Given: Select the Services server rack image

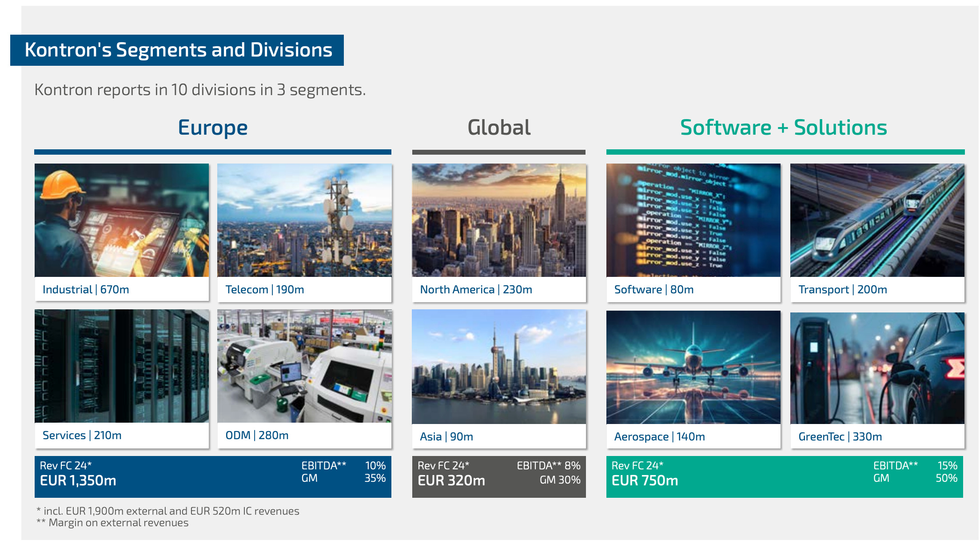Looking at the screenshot, I should (121, 366).
